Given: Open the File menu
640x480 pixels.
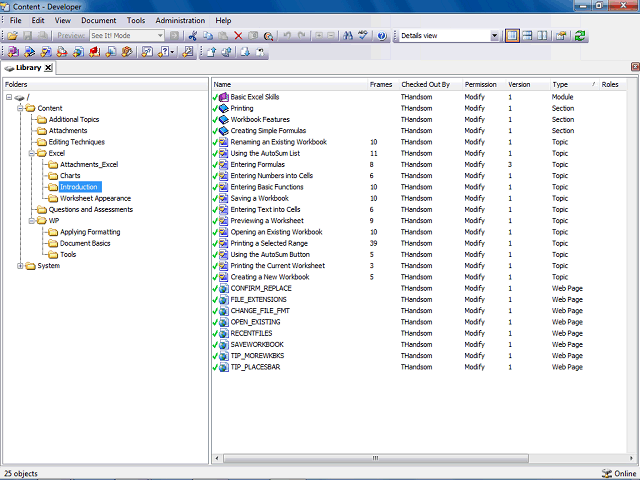Looking at the screenshot, I should [16, 20].
